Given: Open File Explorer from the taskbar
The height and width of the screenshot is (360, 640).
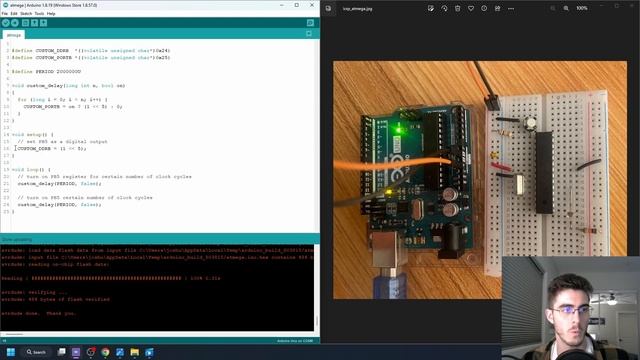Looking at the screenshot, I should coord(135,352).
